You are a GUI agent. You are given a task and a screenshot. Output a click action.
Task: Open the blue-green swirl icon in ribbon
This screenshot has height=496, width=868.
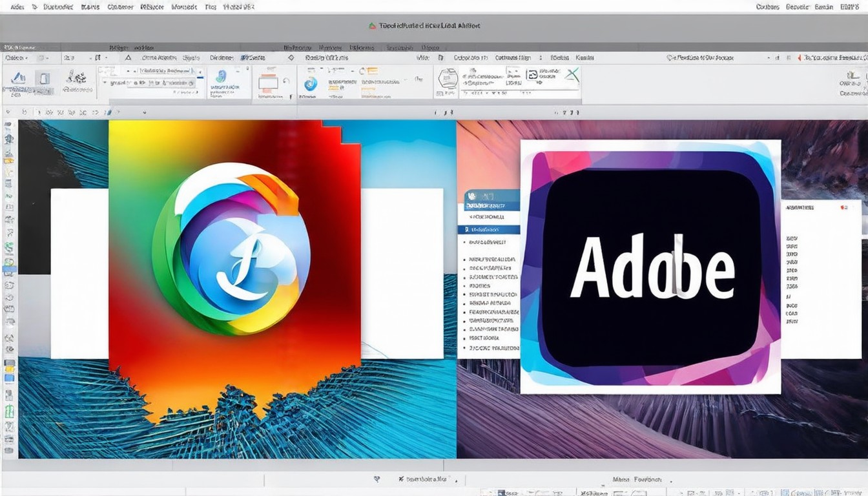click(x=222, y=77)
